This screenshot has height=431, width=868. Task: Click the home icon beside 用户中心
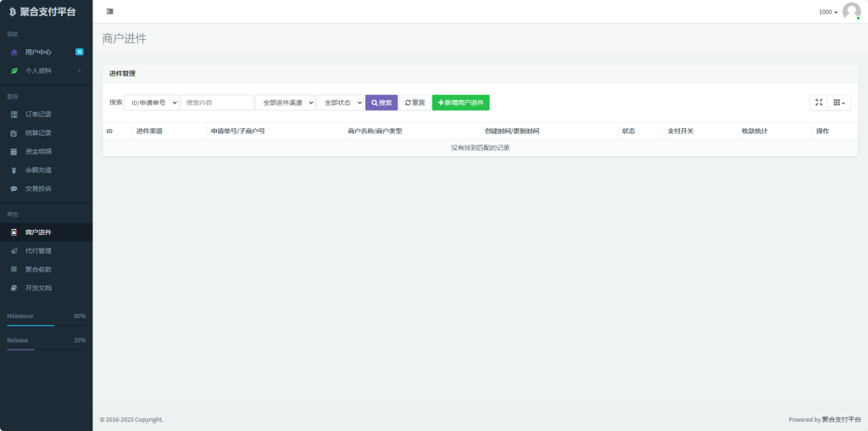tap(14, 53)
